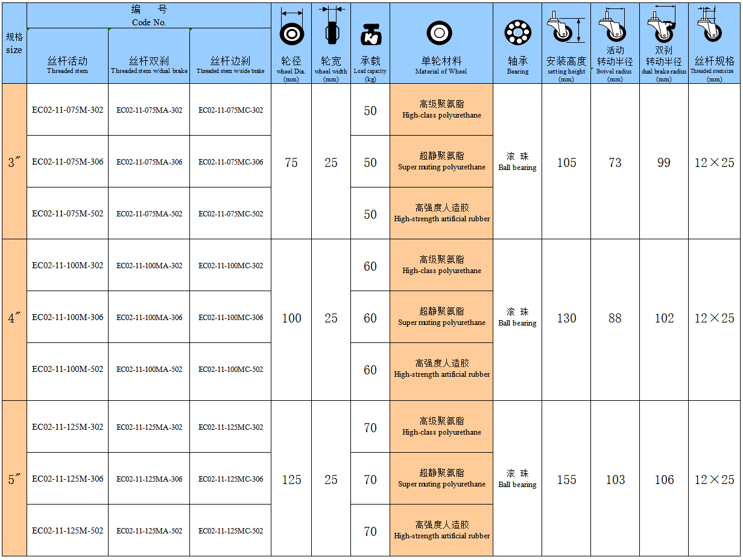Click the Code No. header
Screen dimensions: 743x560
tap(149, 16)
